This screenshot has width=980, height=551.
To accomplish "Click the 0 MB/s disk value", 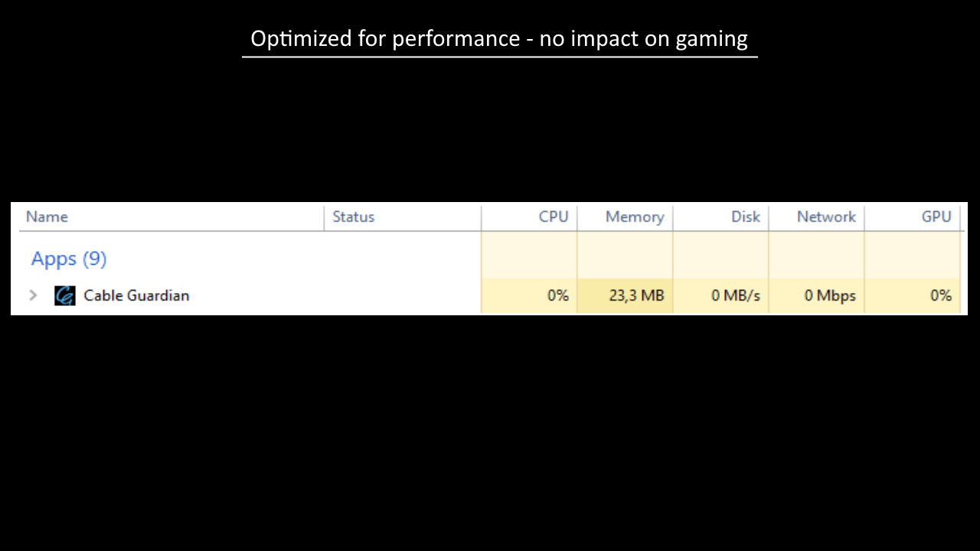I will (736, 295).
